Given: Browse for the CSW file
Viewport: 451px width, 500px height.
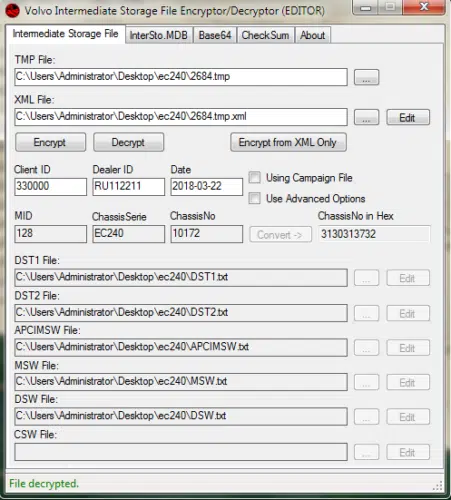Looking at the screenshot, I should [x=366, y=452].
